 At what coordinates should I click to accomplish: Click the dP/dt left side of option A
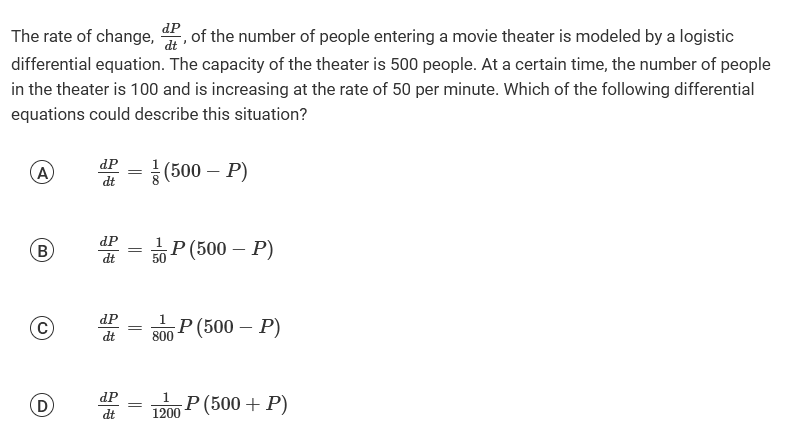coord(108,172)
